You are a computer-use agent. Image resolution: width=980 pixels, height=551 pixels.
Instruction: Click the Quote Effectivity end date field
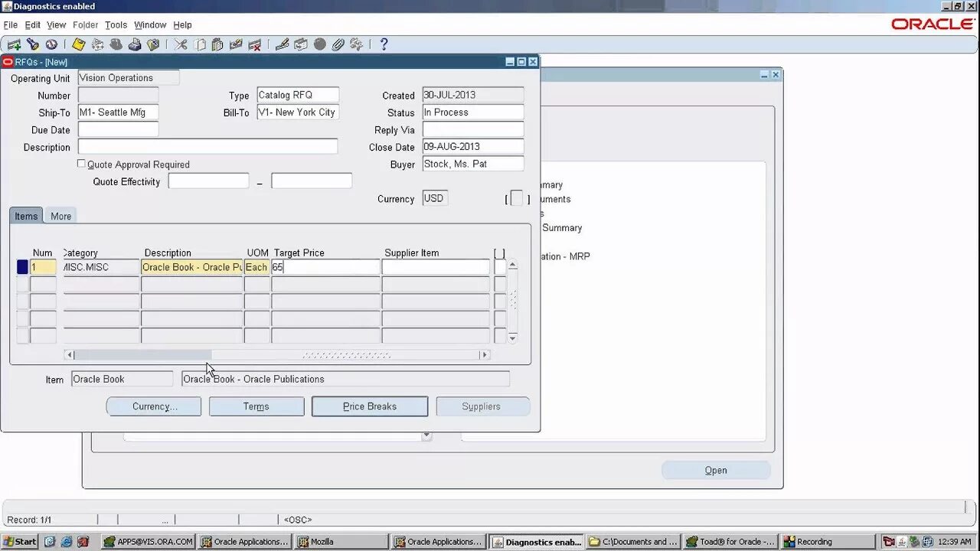coord(312,181)
